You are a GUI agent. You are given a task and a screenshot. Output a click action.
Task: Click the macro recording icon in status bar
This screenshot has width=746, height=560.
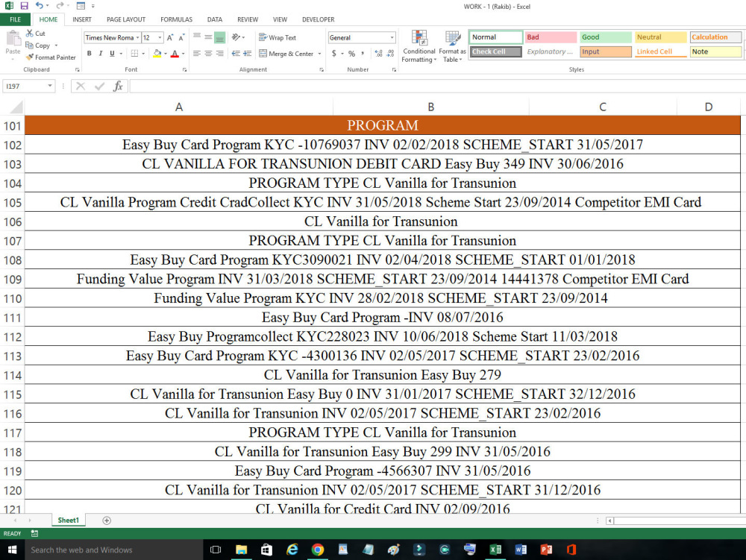34,533
